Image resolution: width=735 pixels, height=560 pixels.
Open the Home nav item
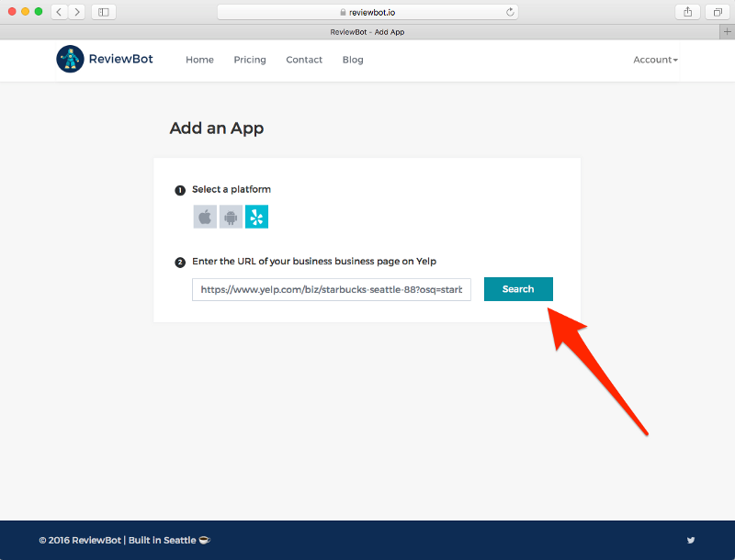[x=199, y=60]
